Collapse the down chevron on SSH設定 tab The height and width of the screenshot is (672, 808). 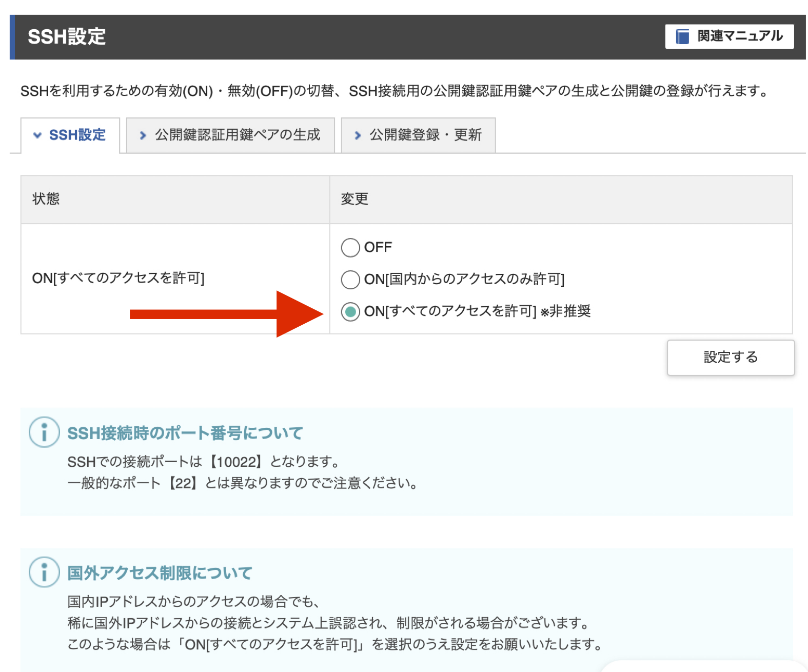[x=37, y=135]
